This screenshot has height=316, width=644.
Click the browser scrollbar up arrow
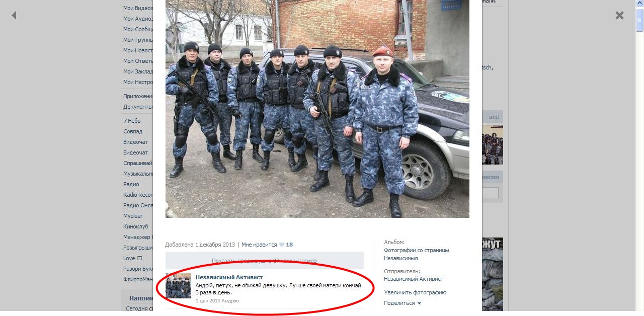pyautogui.click(x=640, y=4)
